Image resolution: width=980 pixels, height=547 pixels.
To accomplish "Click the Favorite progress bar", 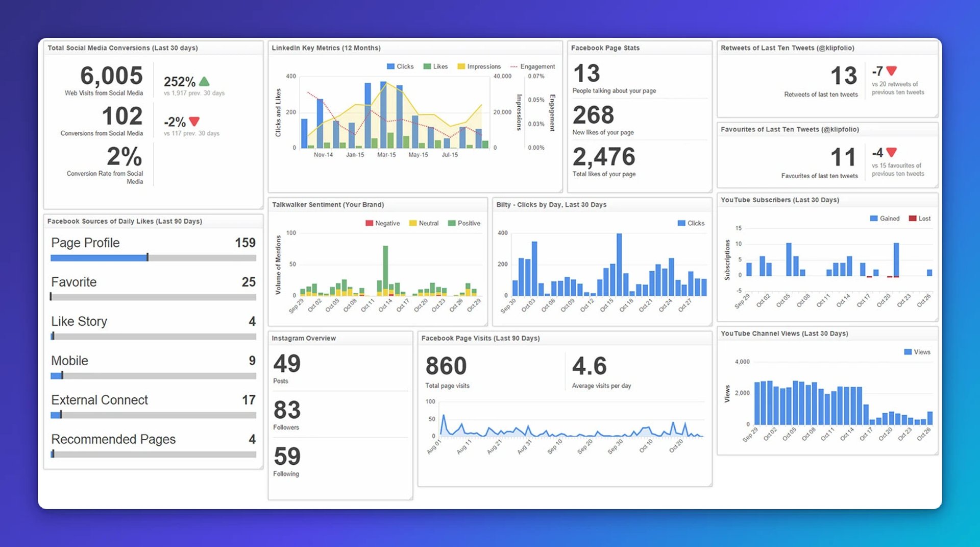I will point(153,297).
